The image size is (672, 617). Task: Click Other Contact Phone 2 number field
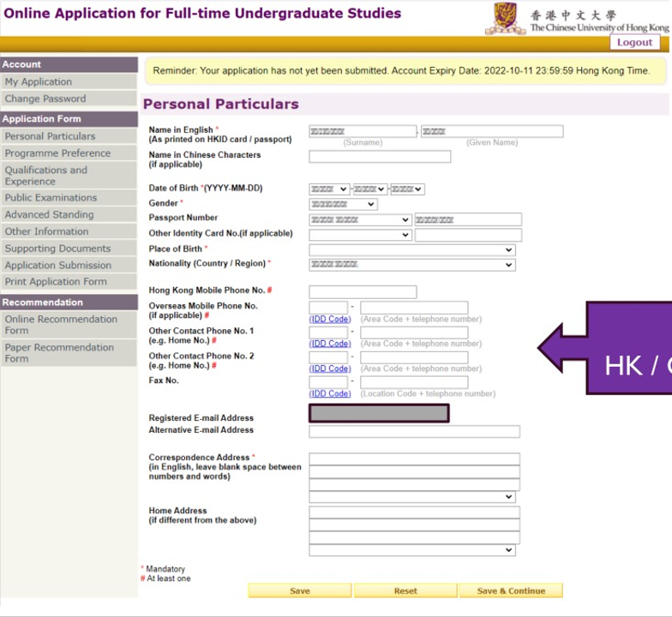point(414,357)
